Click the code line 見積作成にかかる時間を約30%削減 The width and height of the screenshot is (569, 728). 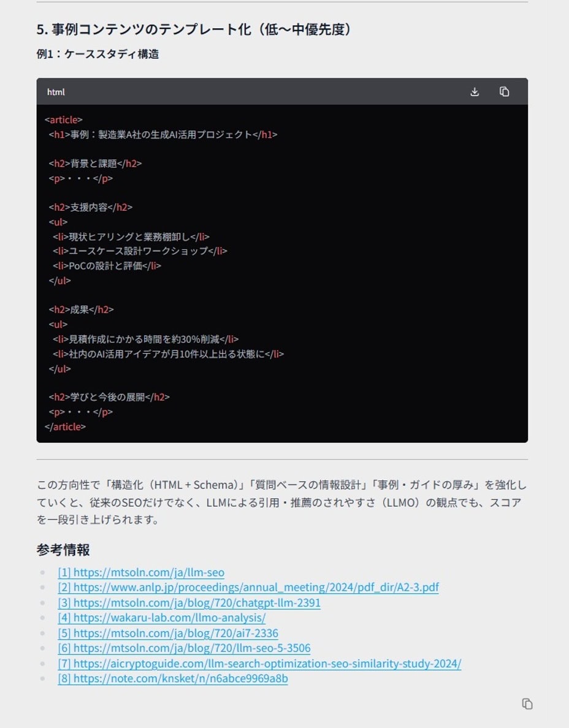pos(145,339)
